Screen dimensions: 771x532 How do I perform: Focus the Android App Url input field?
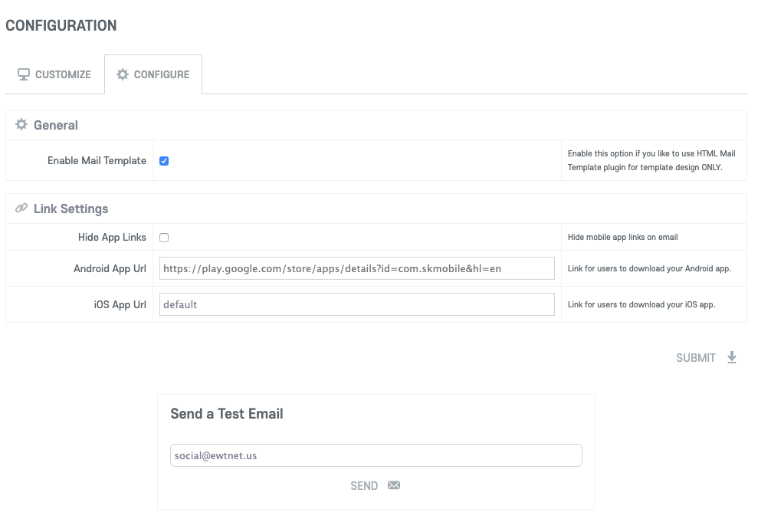click(356, 268)
